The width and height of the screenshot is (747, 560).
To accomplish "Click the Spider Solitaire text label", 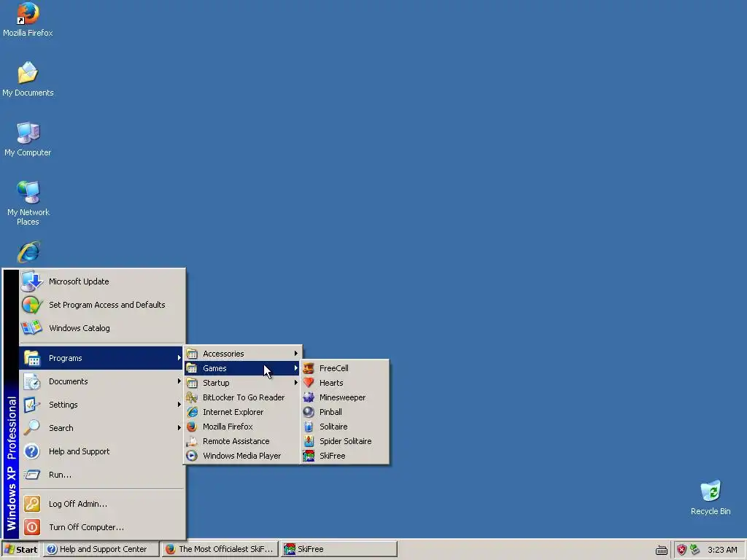I will point(345,441).
